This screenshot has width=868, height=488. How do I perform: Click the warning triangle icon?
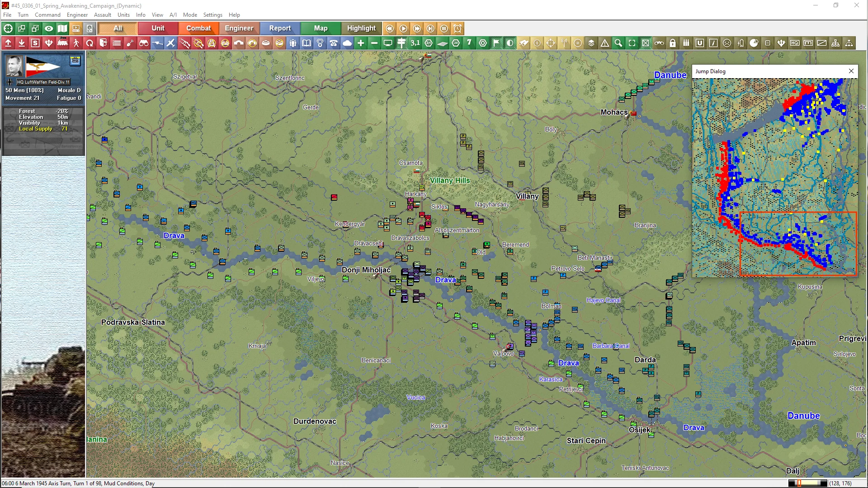pyautogui.click(x=605, y=43)
